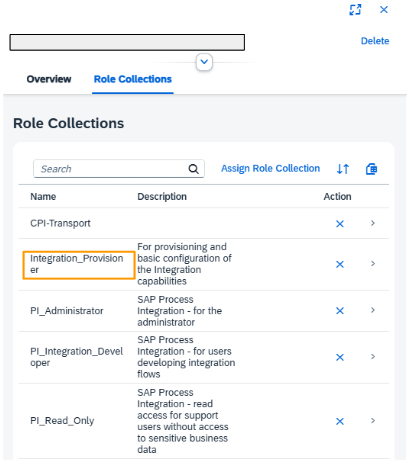Open CPI-Transport details via its arrow
The image size is (407, 467).
pos(373,223)
